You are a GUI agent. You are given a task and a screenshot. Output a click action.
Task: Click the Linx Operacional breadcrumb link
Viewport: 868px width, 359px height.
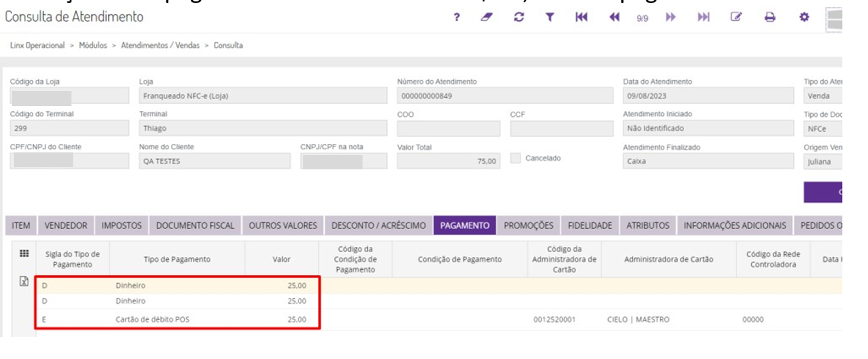[x=37, y=45]
